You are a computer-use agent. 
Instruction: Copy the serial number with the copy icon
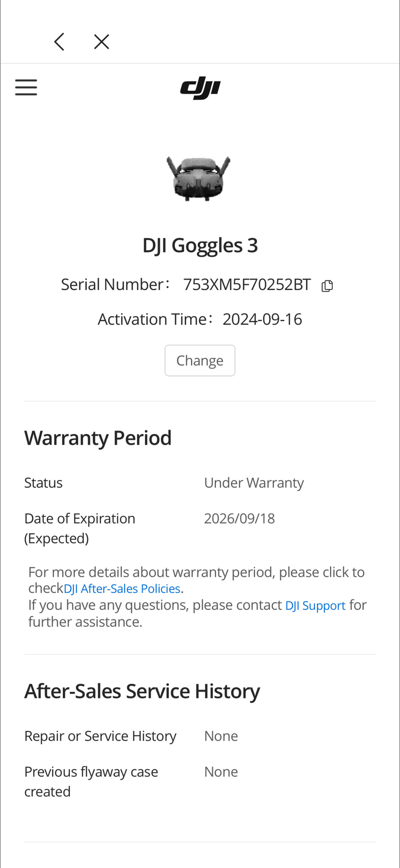click(327, 286)
